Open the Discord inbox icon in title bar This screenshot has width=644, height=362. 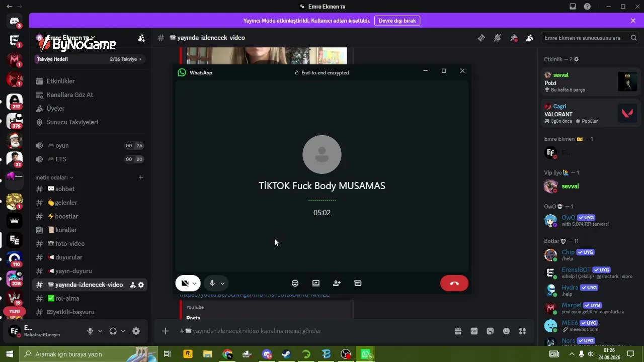pyautogui.click(x=573, y=7)
